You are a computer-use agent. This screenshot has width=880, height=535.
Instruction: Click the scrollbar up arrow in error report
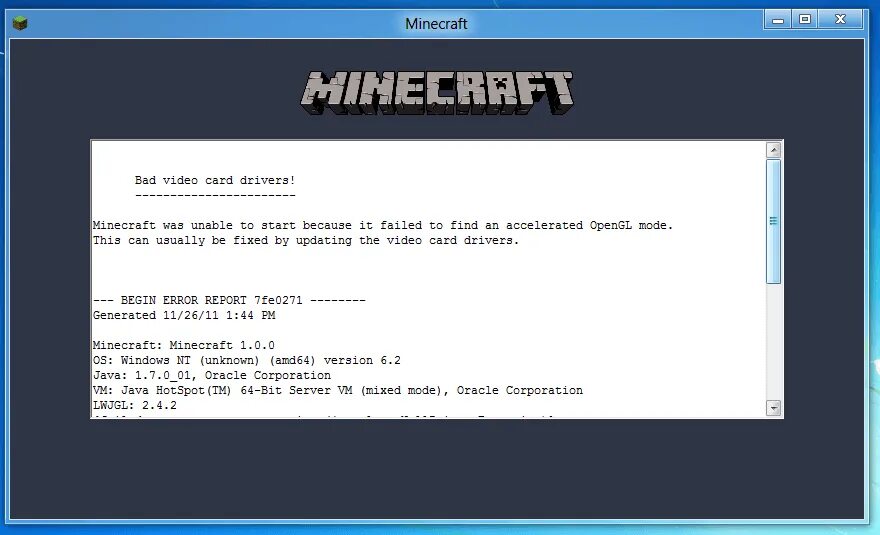[x=773, y=150]
